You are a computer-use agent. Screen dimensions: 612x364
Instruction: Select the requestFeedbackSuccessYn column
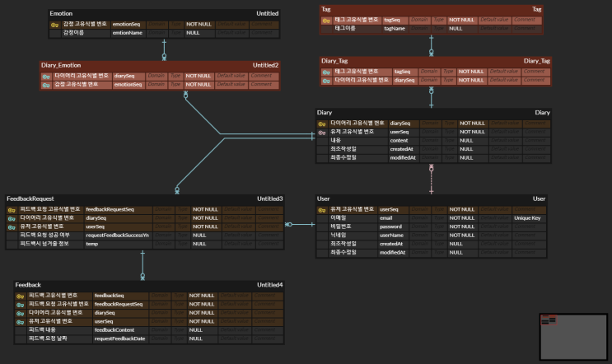point(117,236)
